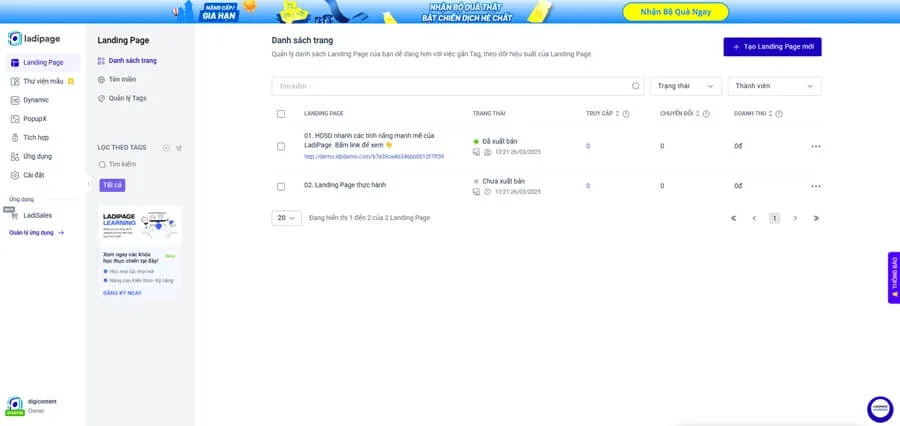Image resolution: width=900 pixels, height=426 pixels.
Task: Click Truy cập info help icon
Action: [x=626, y=114]
